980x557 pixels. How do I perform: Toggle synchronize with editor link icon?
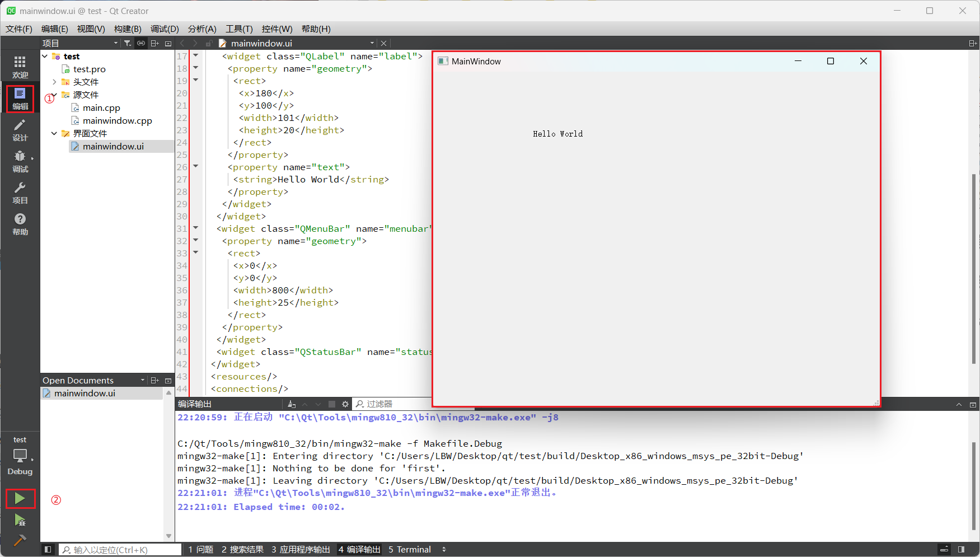click(141, 43)
